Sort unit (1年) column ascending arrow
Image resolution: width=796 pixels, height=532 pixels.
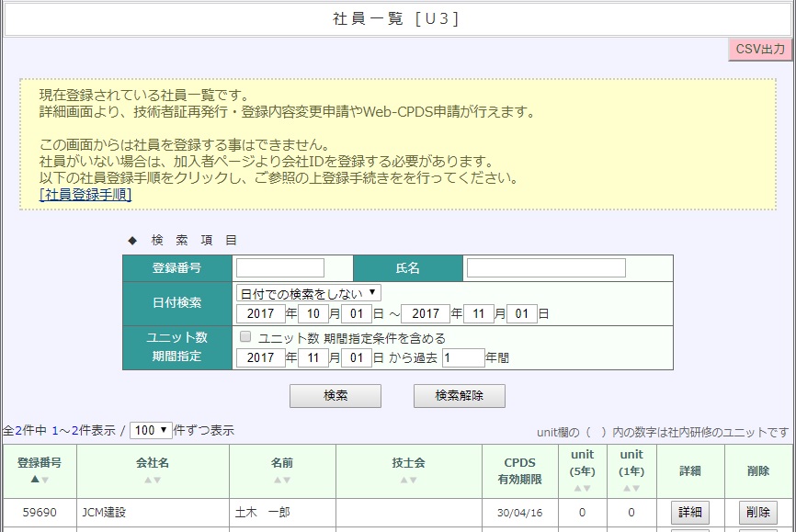pos(627,488)
